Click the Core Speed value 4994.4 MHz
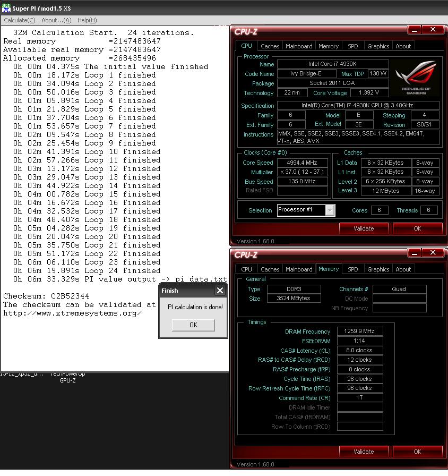Screen dimensions: 448x476 point(303,163)
